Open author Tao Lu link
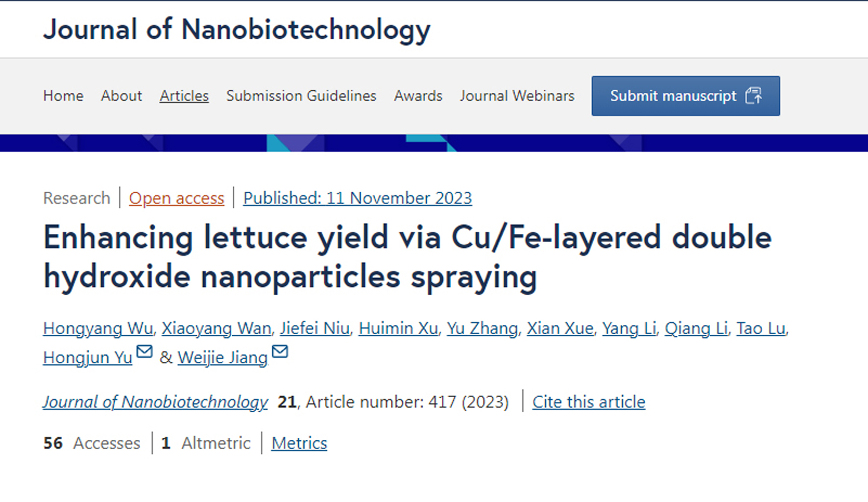Viewport: 868px width, 502px height. (x=761, y=328)
